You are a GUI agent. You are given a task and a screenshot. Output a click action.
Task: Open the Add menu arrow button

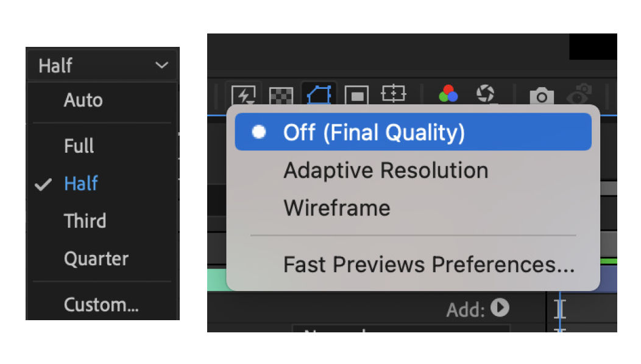click(x=500, y=308)
